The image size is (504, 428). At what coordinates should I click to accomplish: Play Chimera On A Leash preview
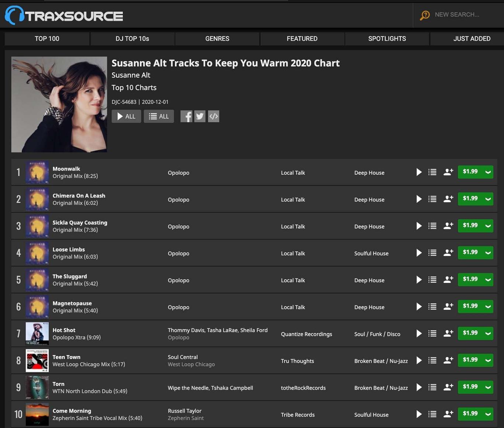419,199
